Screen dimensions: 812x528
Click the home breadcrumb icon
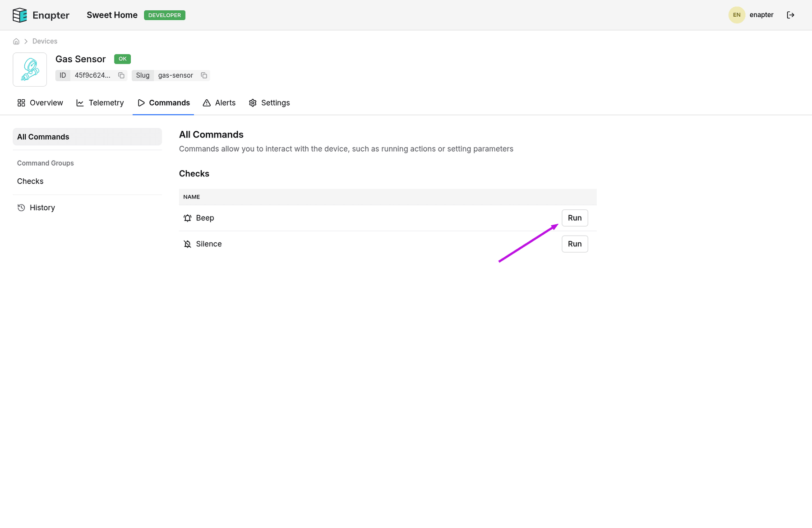[x=16, y=41]
